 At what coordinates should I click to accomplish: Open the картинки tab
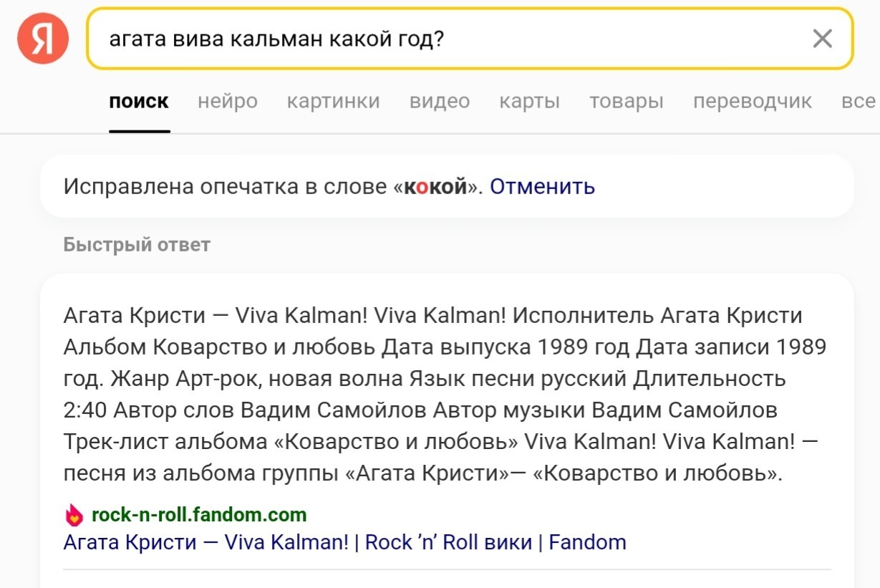click(334, 102)
